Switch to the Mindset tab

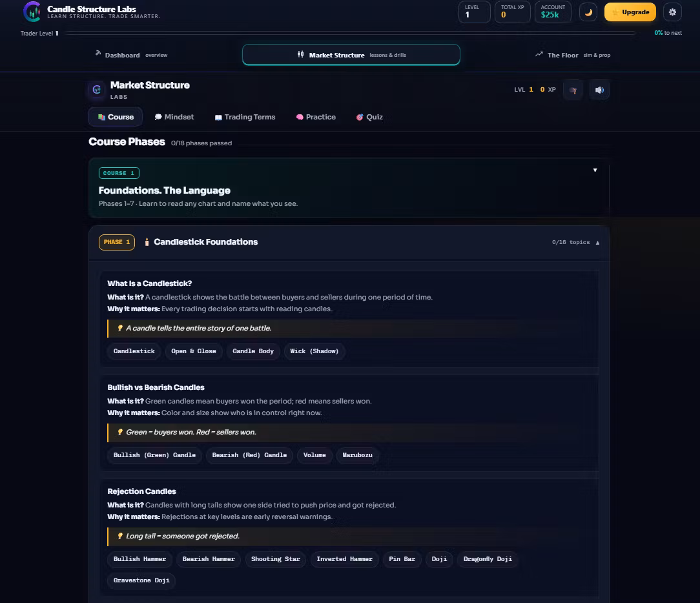point(174,117)
